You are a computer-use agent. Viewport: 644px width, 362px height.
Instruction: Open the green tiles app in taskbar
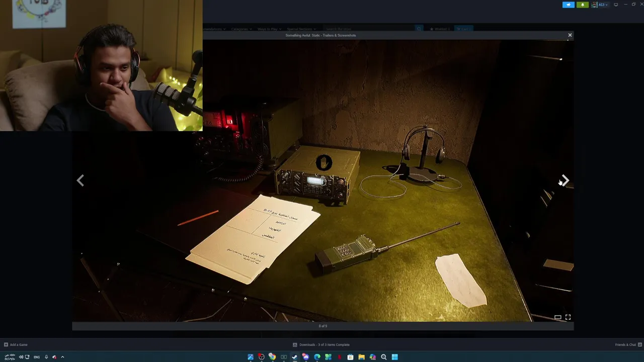coord(328,357)
